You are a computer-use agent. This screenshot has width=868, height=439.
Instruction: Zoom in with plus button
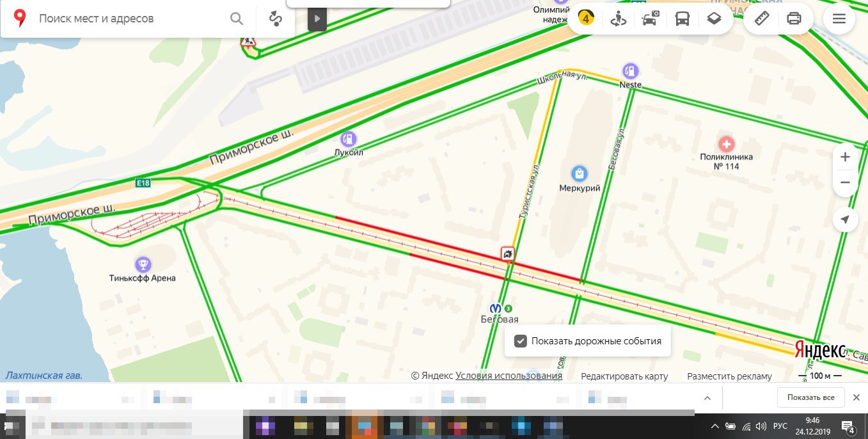845,157
